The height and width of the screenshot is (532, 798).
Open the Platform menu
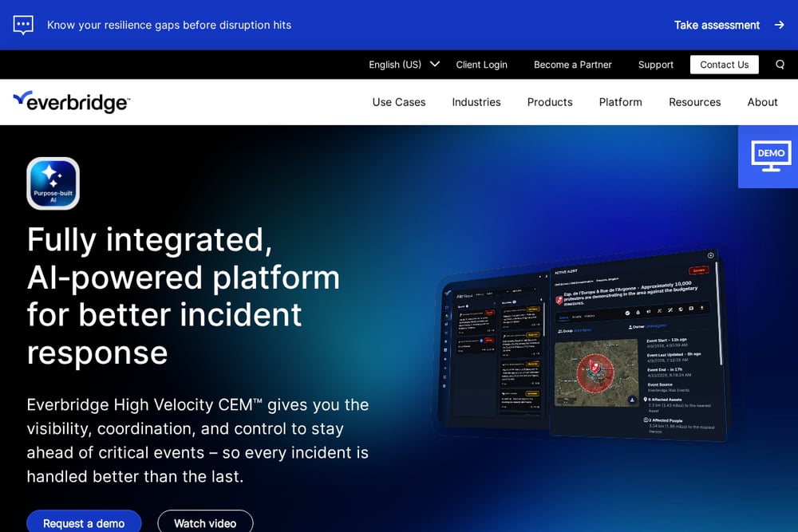point(620,102)
